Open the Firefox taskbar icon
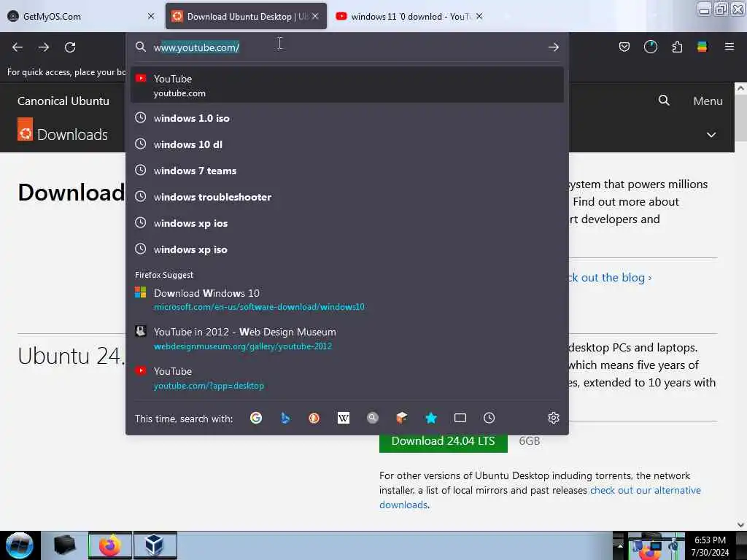Screen dimensions: 747x560 pyautogui.click(x=109, y=545)
